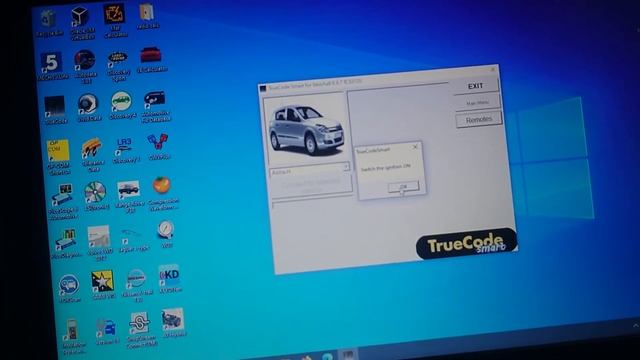Open the Discovery 4 green car icon

coord(121,101)
